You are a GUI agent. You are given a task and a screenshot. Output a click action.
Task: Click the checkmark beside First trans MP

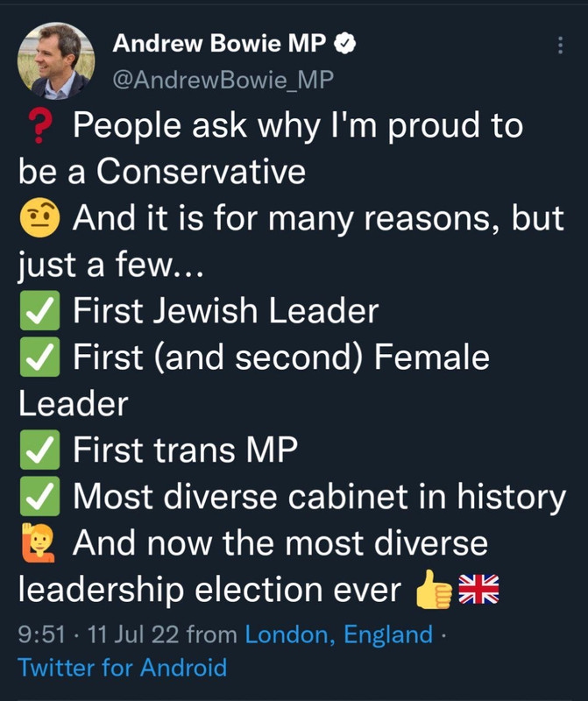(x=39, y=450)
